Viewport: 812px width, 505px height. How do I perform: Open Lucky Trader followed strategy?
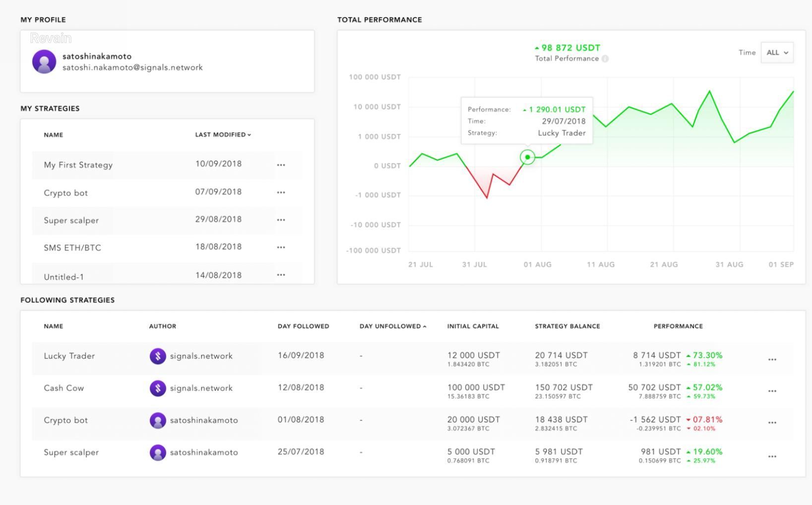(69, 356)
